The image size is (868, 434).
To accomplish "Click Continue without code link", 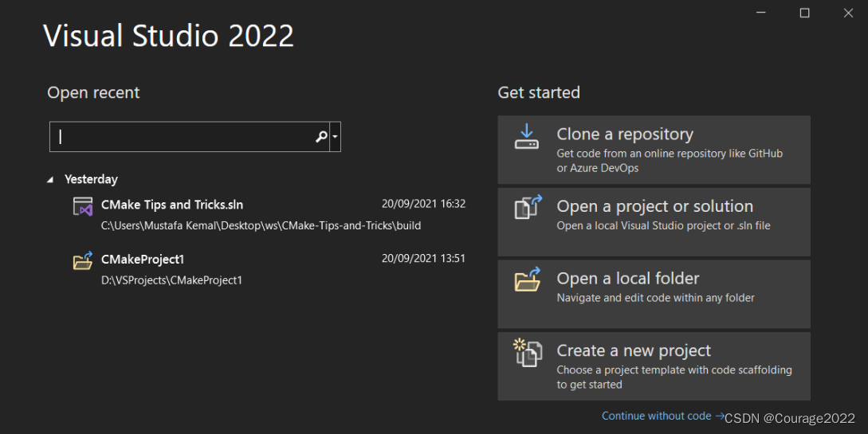I will click(x=662, y=416).
